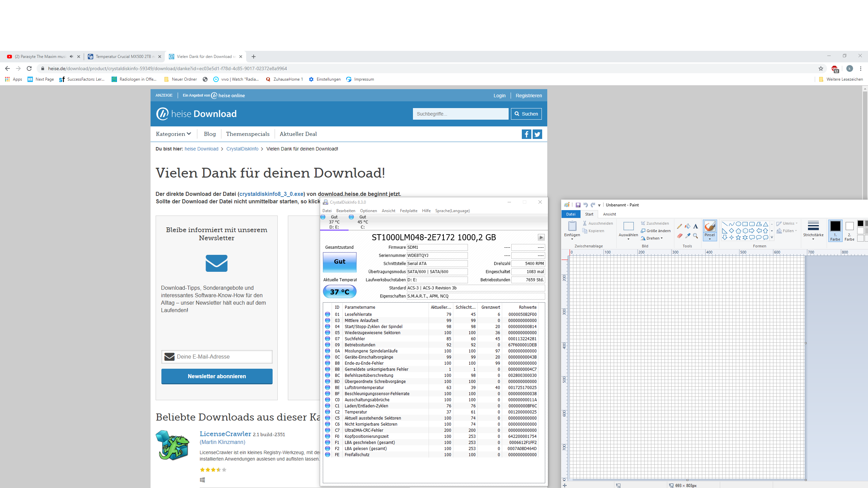
Task: Select the Fill bucket tool
Action: 687,226
